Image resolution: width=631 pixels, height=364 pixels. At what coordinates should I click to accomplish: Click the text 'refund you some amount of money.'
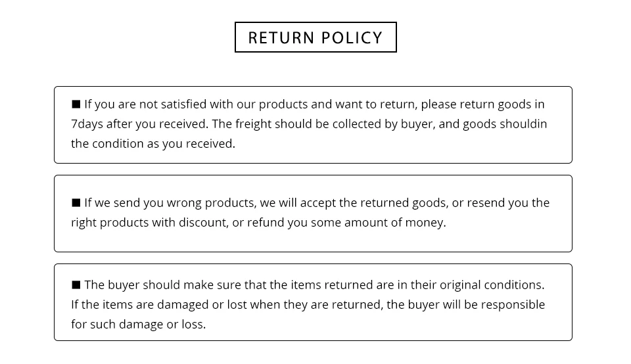(x=346, y=223)
